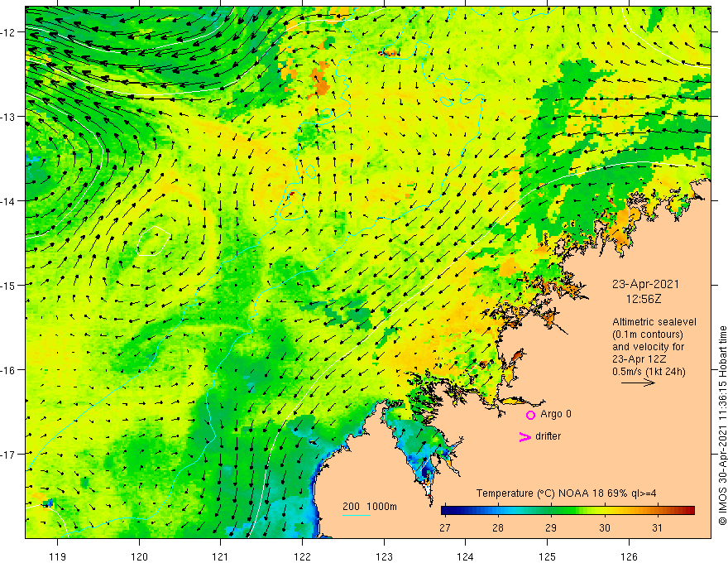Click the longitude 126 axis label
The width and height of the screenshot is (728, 563).
click(x=629, y=556)
